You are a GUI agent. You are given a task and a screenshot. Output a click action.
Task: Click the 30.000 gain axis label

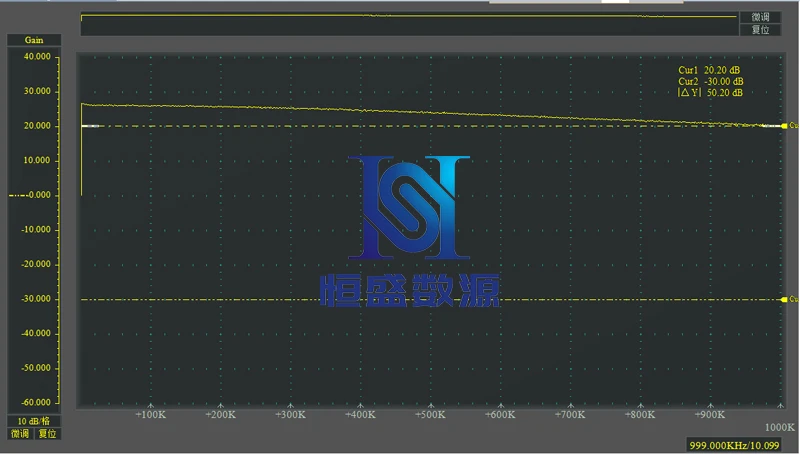37,91
